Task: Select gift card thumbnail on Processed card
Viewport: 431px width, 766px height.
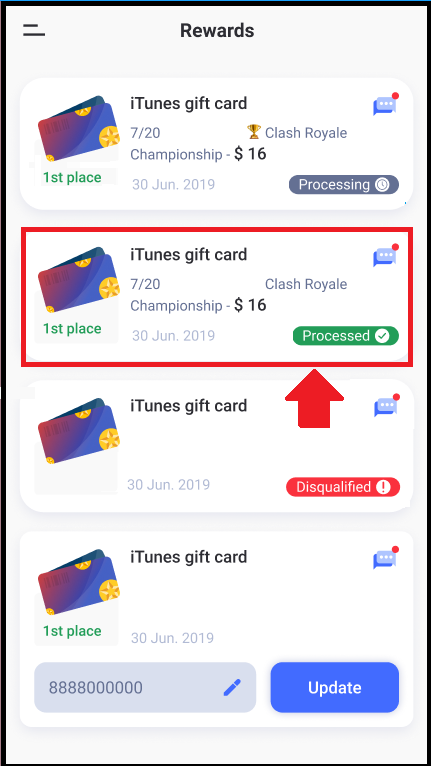Action: pos(79,280)
